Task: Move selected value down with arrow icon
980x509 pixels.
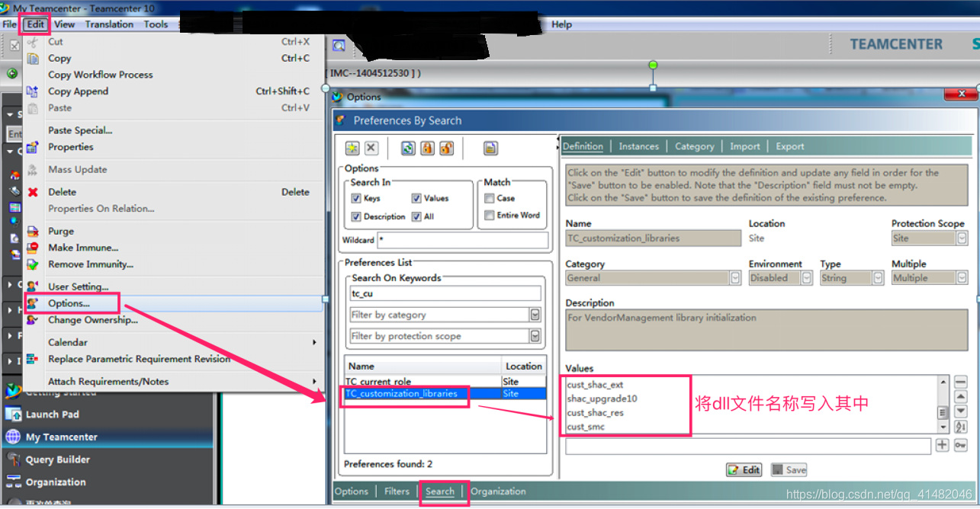Action: point(961,411)
